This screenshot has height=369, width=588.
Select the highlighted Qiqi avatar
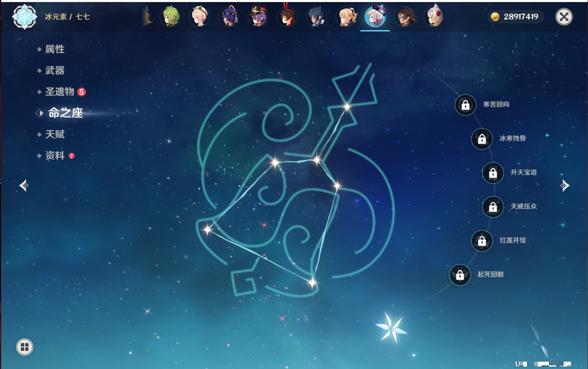[375, 17]
